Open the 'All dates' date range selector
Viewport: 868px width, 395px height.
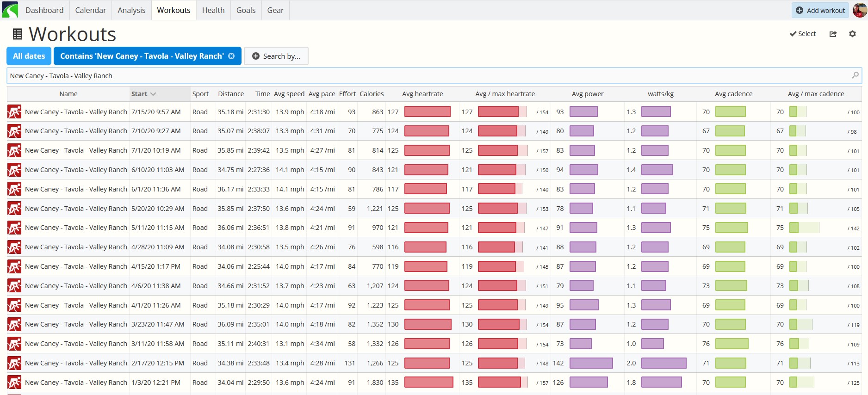29,56
